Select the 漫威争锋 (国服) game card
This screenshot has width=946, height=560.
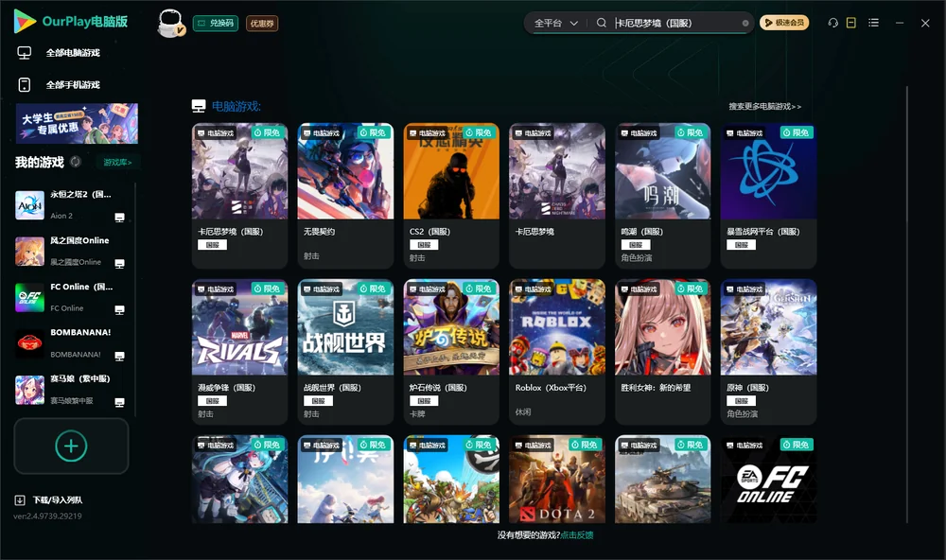click(239, 352)
